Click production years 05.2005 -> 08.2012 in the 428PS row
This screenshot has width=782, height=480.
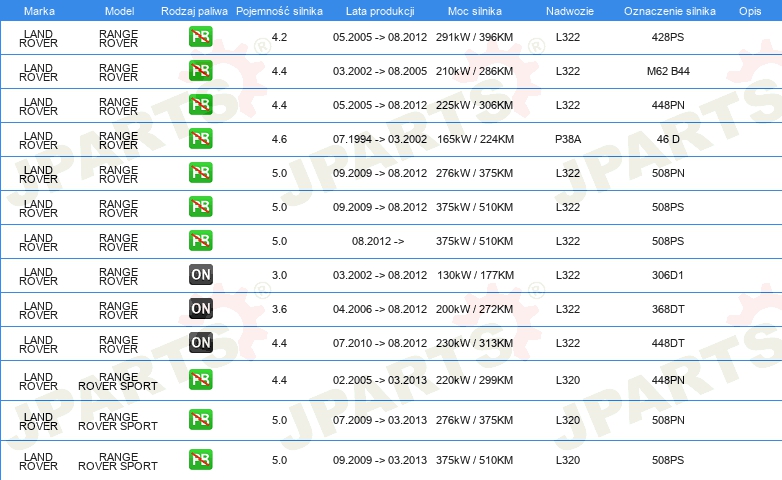[x=380, y=37]
